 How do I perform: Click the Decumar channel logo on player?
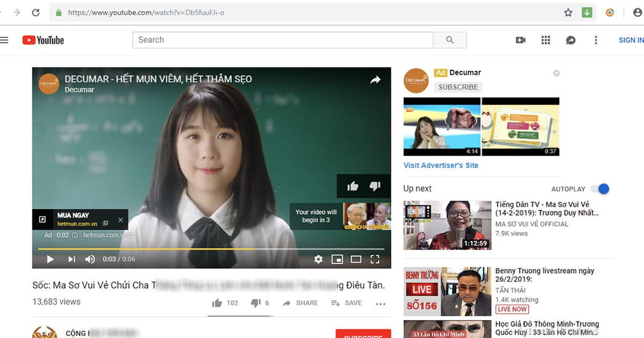point(49,84)
